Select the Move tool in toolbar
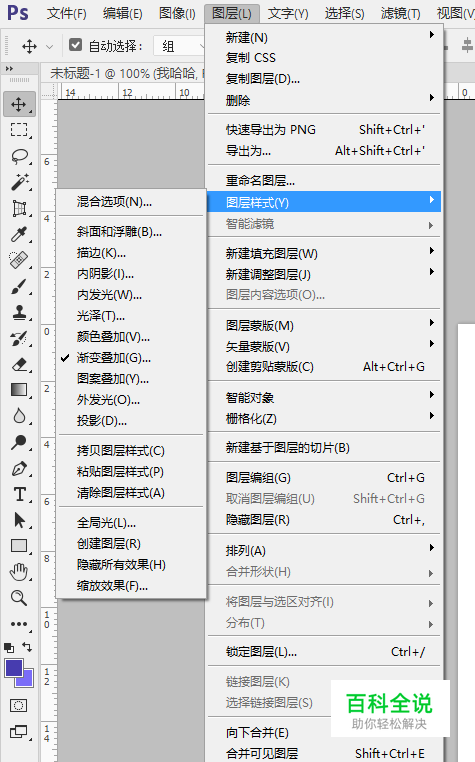 coord(19,104)
